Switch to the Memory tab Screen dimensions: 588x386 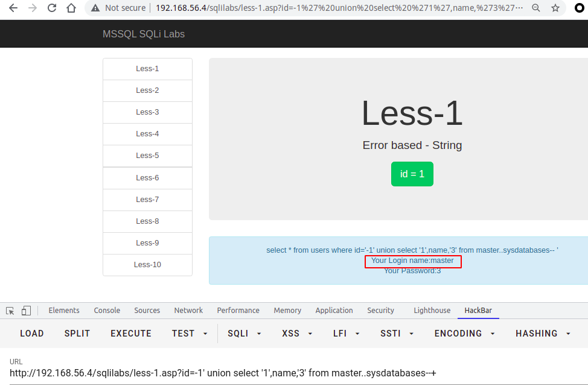(x=287, y=311)
